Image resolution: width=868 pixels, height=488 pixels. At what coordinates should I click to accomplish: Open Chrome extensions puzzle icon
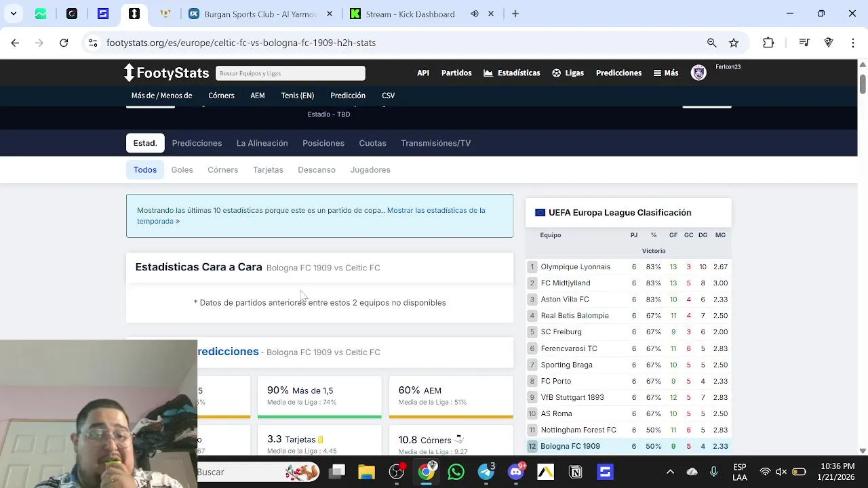768,43
